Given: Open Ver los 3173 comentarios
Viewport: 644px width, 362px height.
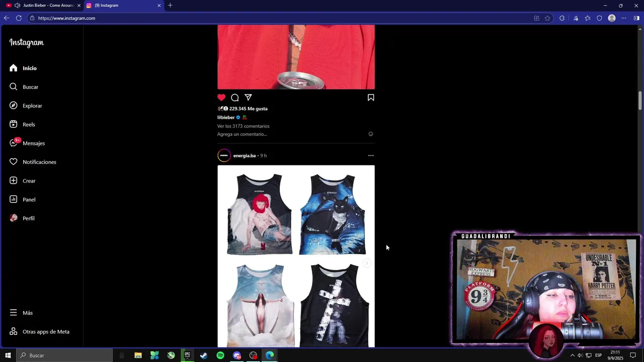Looking at the screenshot, I should click(x=244, y=126).
